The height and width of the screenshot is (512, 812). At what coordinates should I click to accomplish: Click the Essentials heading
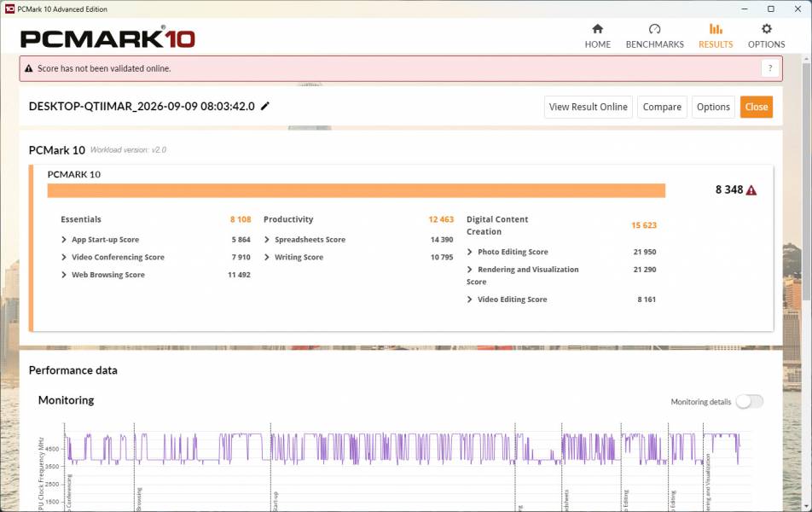point(81,219)
